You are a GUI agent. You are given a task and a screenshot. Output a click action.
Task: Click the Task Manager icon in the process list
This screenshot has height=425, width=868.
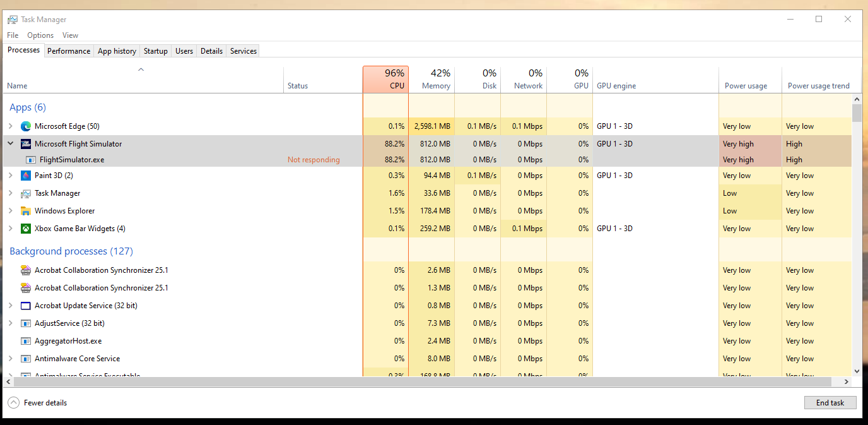tap(25, 193)
